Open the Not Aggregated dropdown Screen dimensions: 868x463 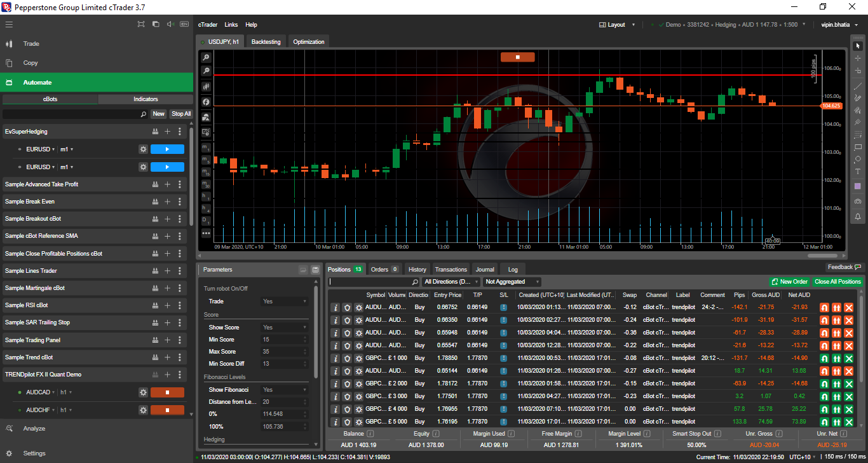pos(512,282)
